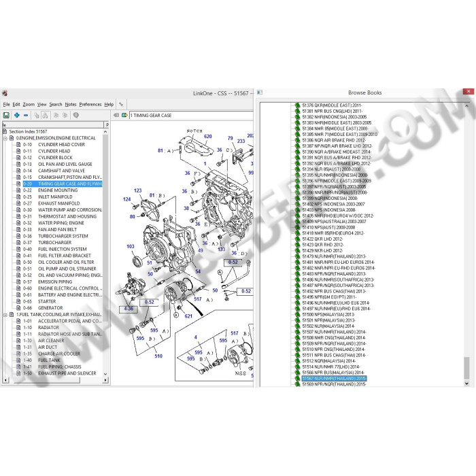Screen dimensions: 476x476
Task: Go to previous picture with grey arrow
Action: [x=116, y=115]
